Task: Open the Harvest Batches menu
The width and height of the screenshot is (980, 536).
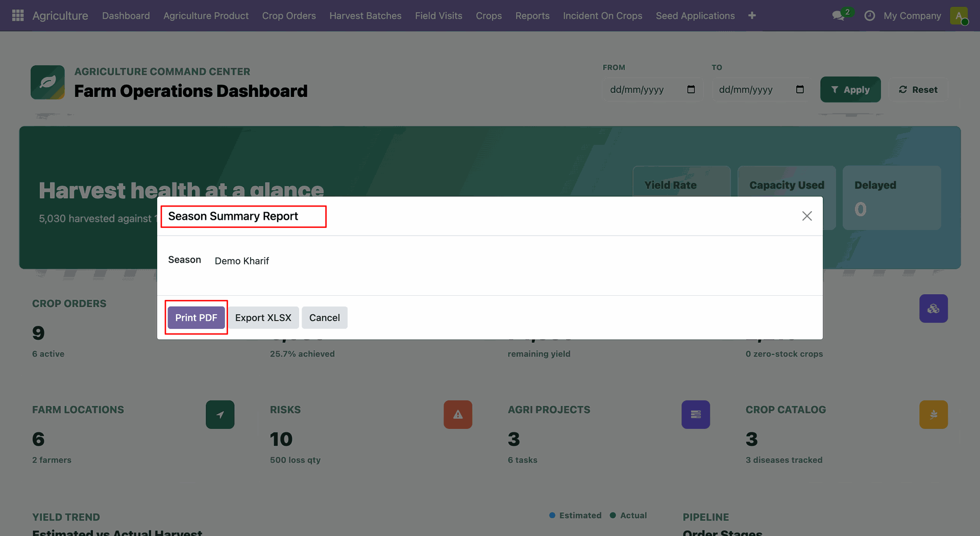Action: [x=365, y=15]
